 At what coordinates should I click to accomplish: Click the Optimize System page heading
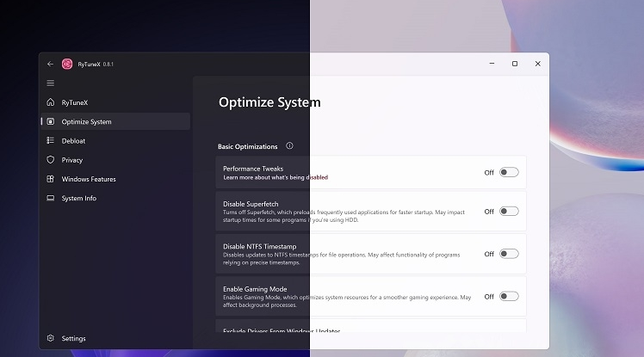click(x=269, y=102)
